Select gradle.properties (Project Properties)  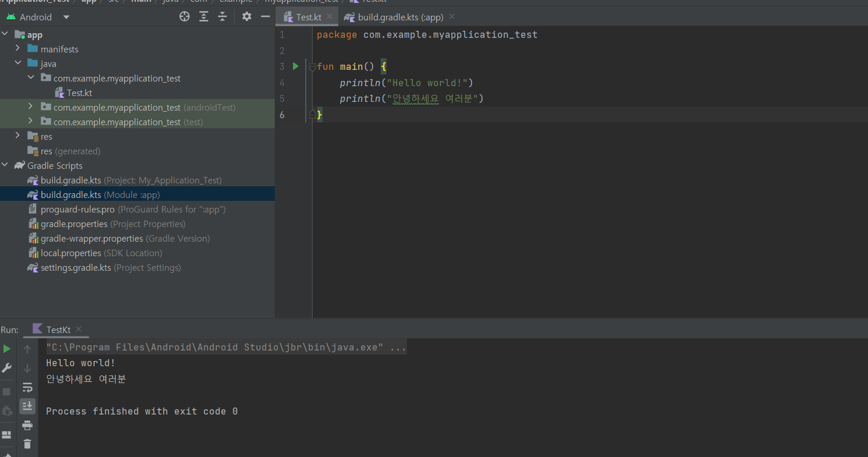point(107,224)
